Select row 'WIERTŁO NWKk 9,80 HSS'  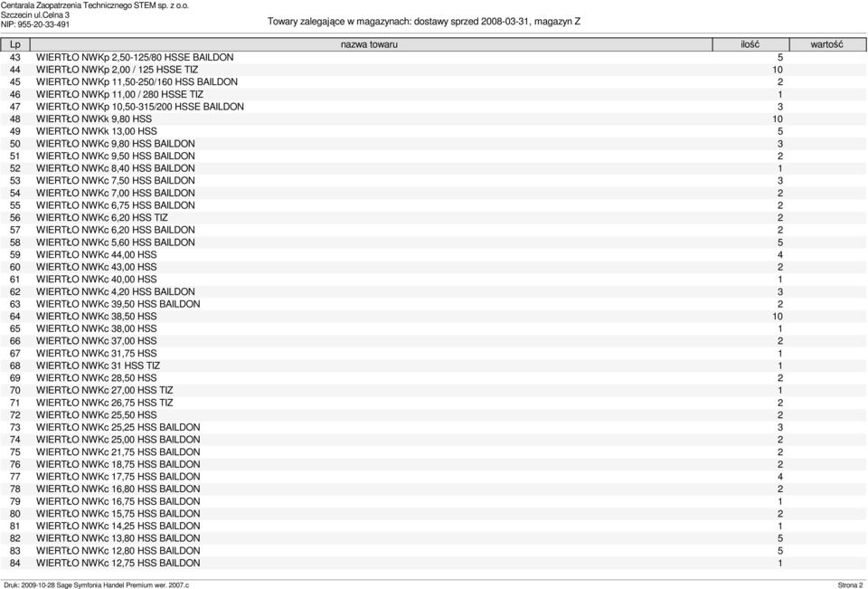pos(434,119)
